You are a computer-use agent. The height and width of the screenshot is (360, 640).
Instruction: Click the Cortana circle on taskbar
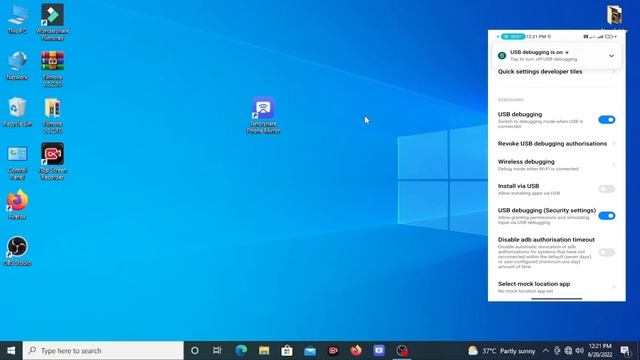[195, 351]
